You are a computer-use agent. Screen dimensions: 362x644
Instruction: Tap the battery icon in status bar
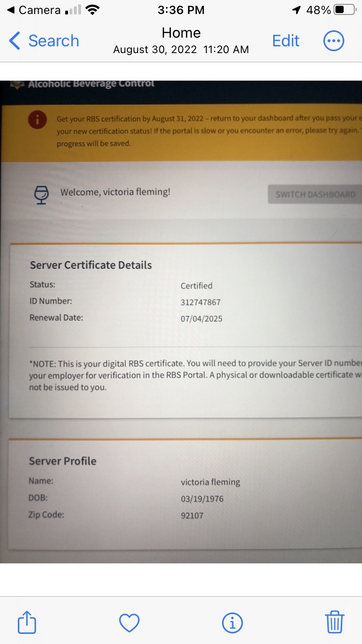click(345, 10)
